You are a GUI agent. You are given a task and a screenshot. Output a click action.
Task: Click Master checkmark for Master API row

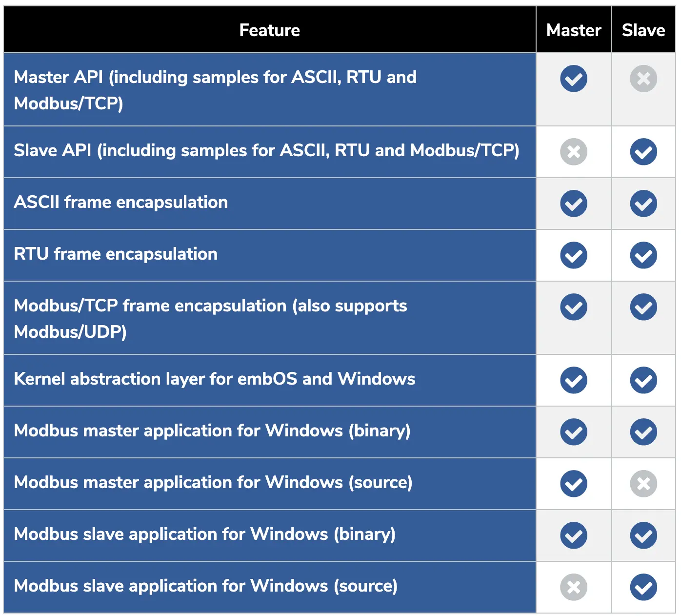coord(573,79)
